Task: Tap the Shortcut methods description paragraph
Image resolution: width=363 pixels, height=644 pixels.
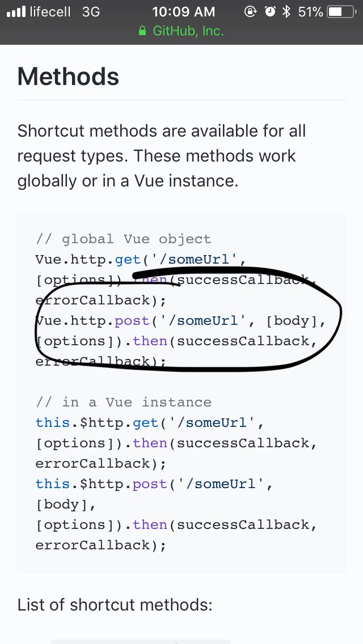Action: 162,156
